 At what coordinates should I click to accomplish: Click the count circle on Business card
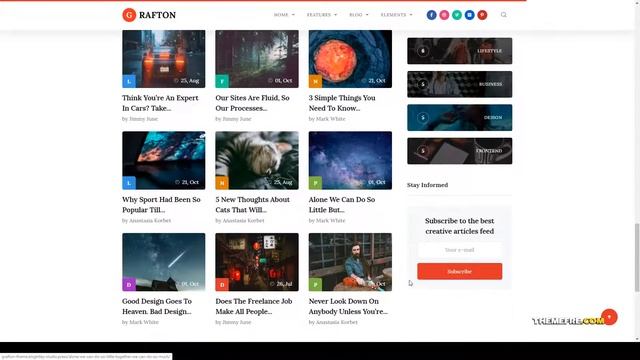pyautogui.click(x=423, y=84)
